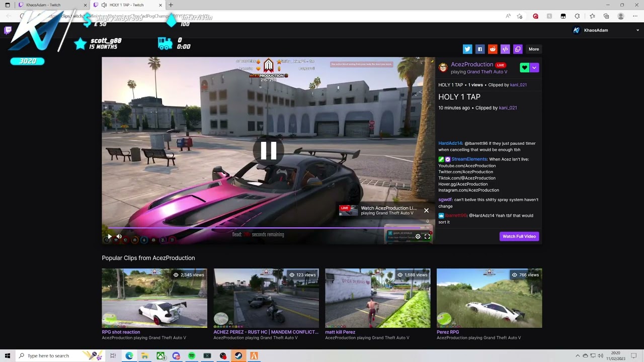
Task: Click sgwdf username in chat
Action: pyautogui.click(x=445, y=200)
